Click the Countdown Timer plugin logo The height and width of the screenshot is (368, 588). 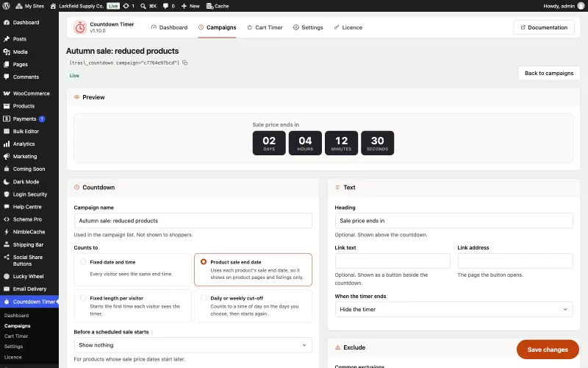point(79,27)
